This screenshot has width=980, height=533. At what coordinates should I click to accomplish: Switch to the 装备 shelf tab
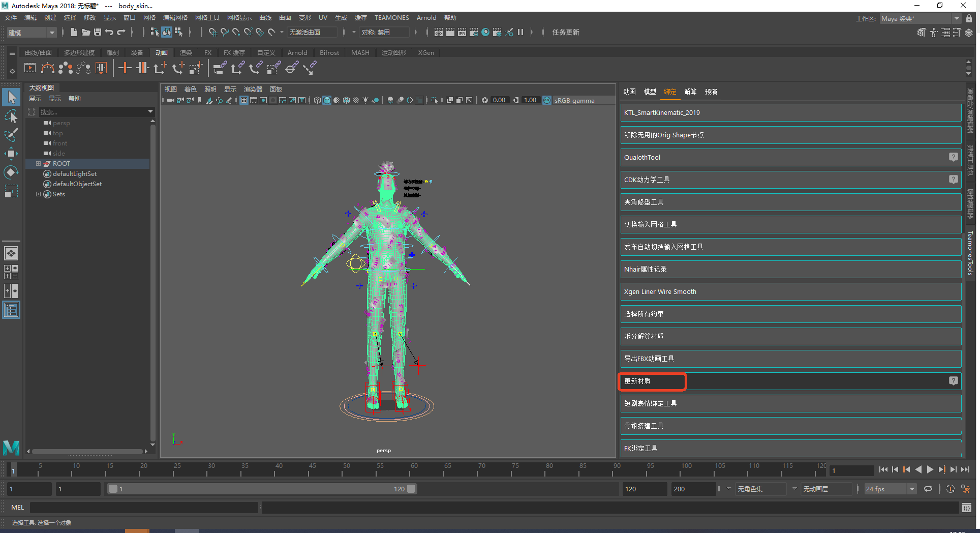pos(137,53)
